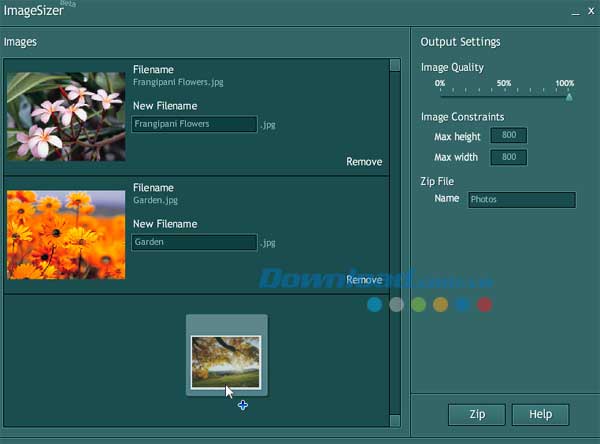Click the scrollbar up arrow
Viewport: 600px width, 444px height.
tap(395, 65)
